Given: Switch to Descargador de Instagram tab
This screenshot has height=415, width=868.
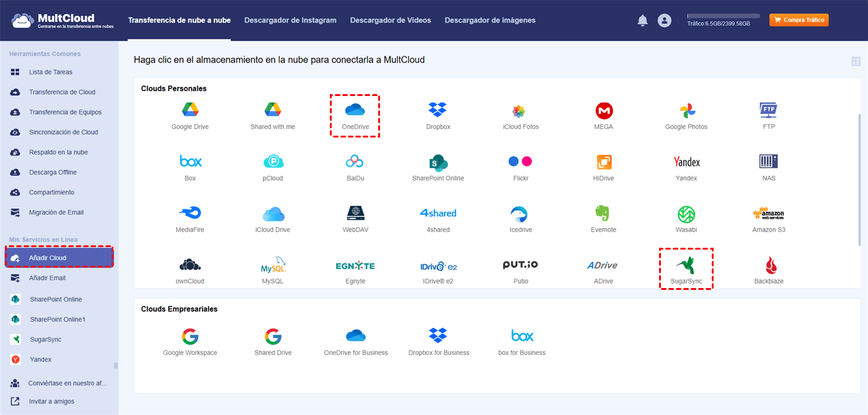Looking at the screenshot, I should 290,20.
